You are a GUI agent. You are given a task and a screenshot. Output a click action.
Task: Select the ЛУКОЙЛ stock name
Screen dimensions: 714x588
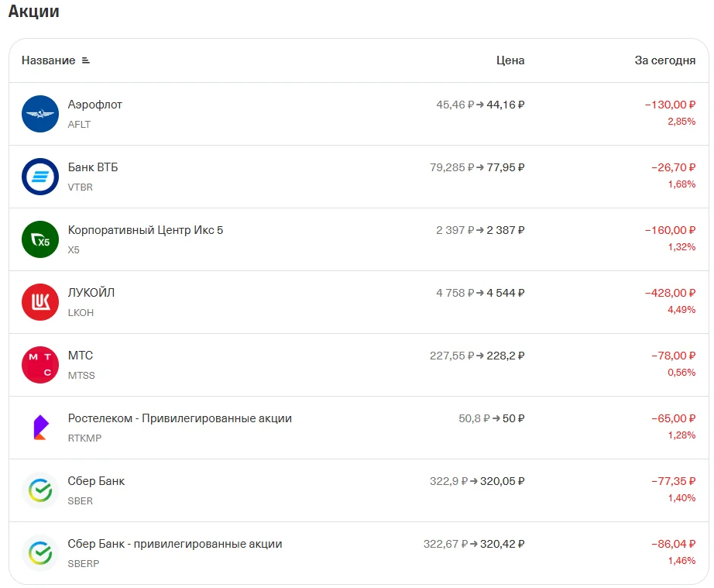pos(91,293)
